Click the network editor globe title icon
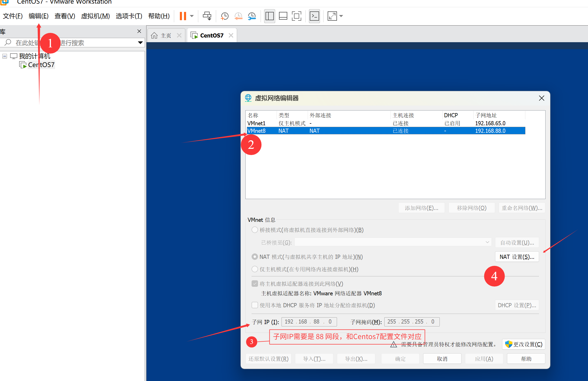588x381 pixels. click(x=248, y=98)
